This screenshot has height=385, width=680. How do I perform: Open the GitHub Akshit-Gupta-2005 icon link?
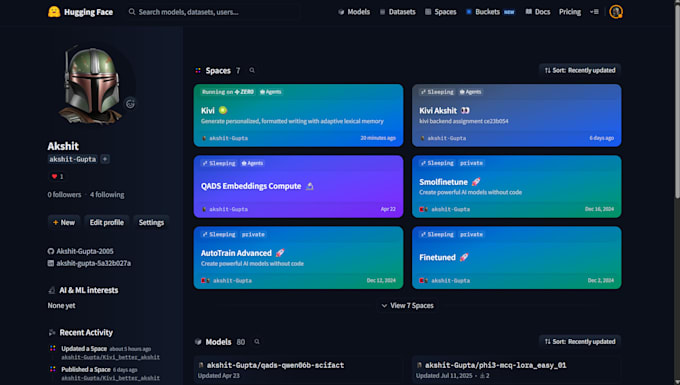coord(51,251)
